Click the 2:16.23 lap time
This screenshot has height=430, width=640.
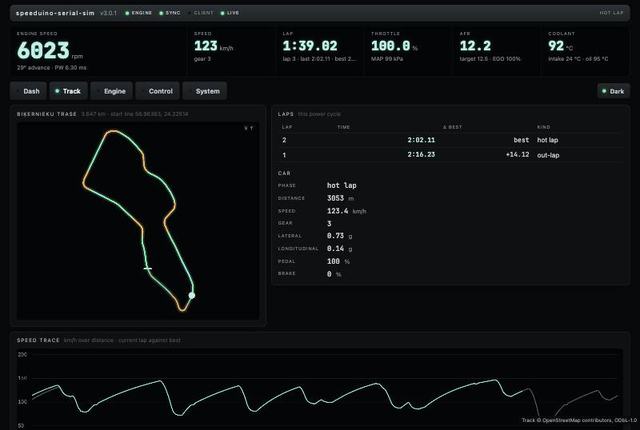tap(421, 155)
